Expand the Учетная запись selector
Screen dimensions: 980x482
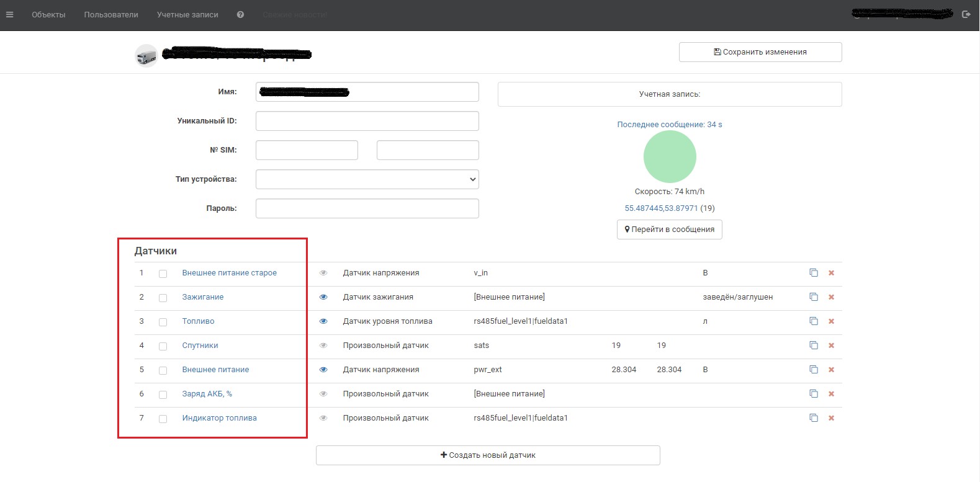click(x=669, y=94)
